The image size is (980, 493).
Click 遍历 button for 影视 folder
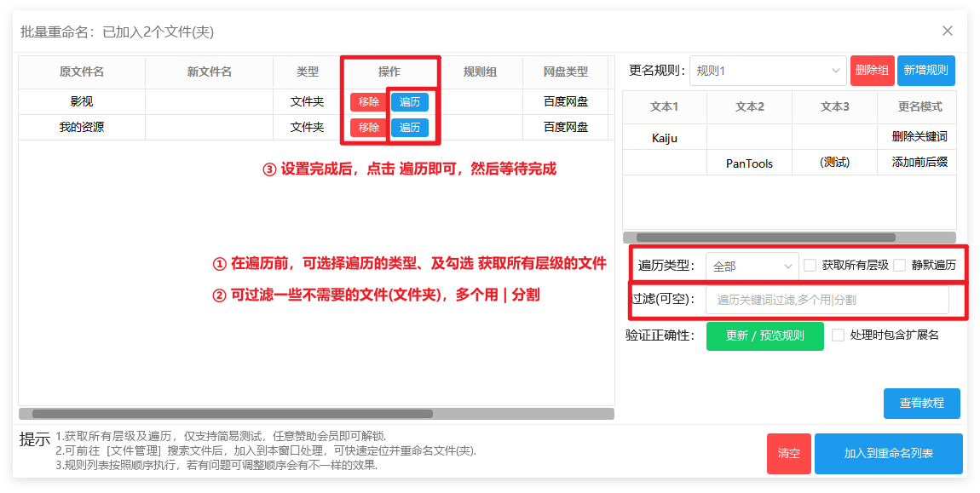[410, 102]
